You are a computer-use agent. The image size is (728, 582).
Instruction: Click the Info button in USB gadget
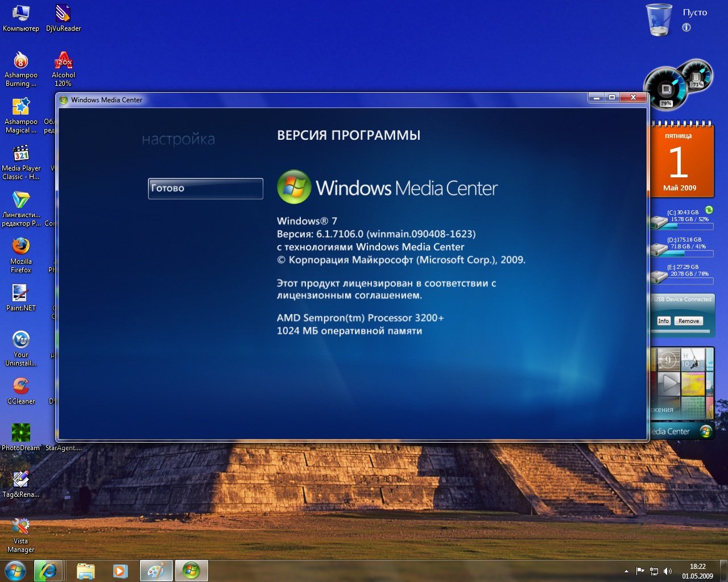coord(663,321)
